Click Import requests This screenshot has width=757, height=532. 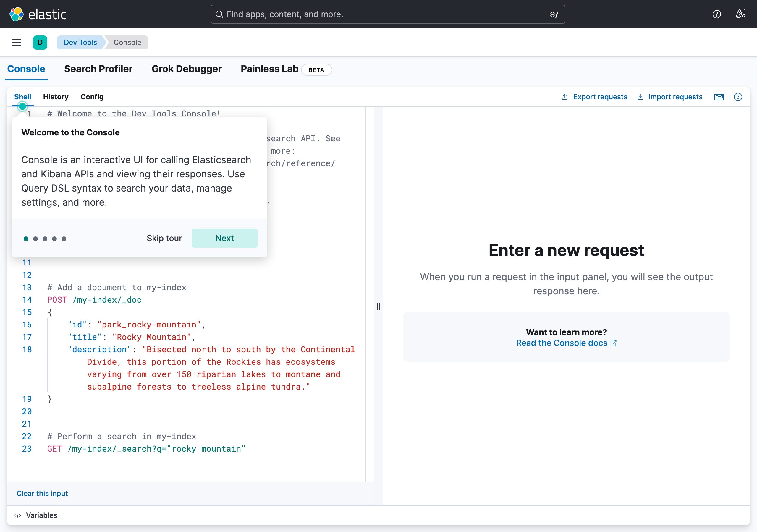pyautogui.click(x=670, y=97)
